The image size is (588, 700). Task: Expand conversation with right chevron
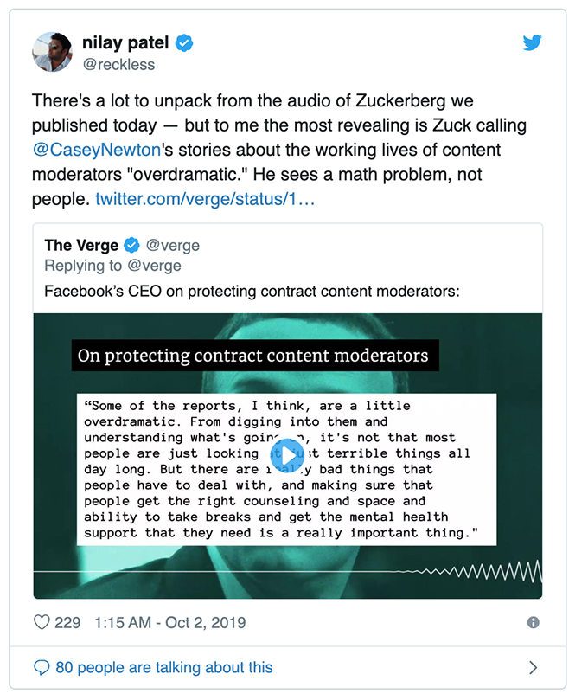(533, 667)
